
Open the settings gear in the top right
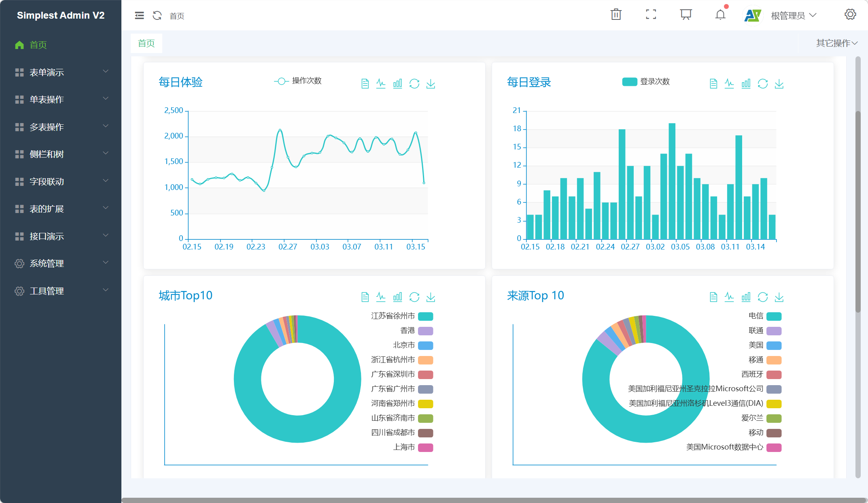pyautogui.click(x=850, y=15)
